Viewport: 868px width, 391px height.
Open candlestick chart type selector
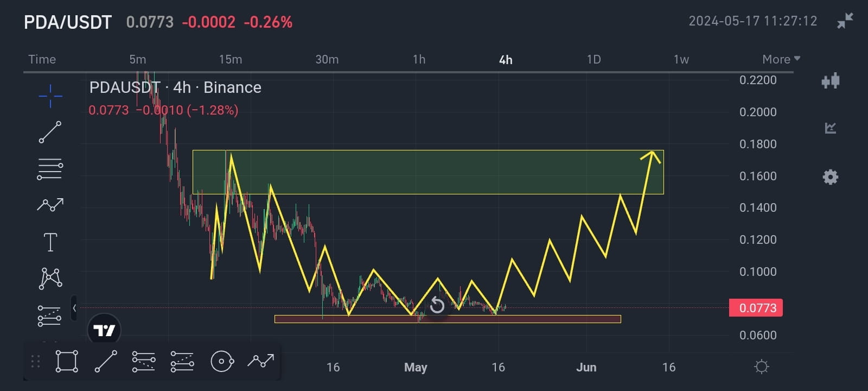831,81
